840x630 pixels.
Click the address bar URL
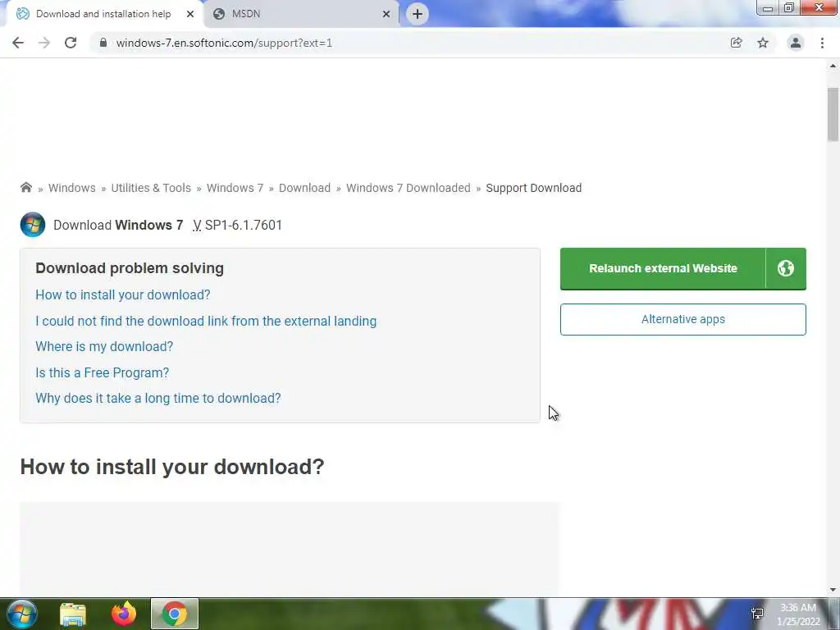tap(224, 43)
